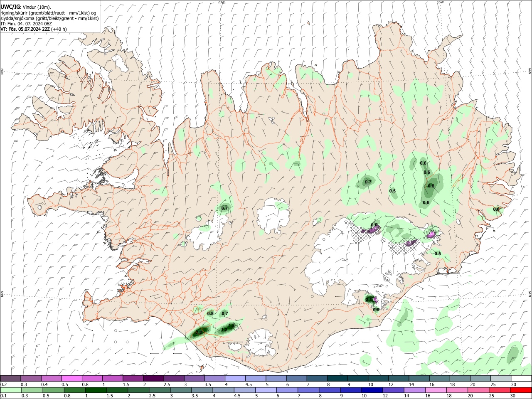Click the '66N' latitude label on the right edge
532x399 pixels.
tap(530, 71)
